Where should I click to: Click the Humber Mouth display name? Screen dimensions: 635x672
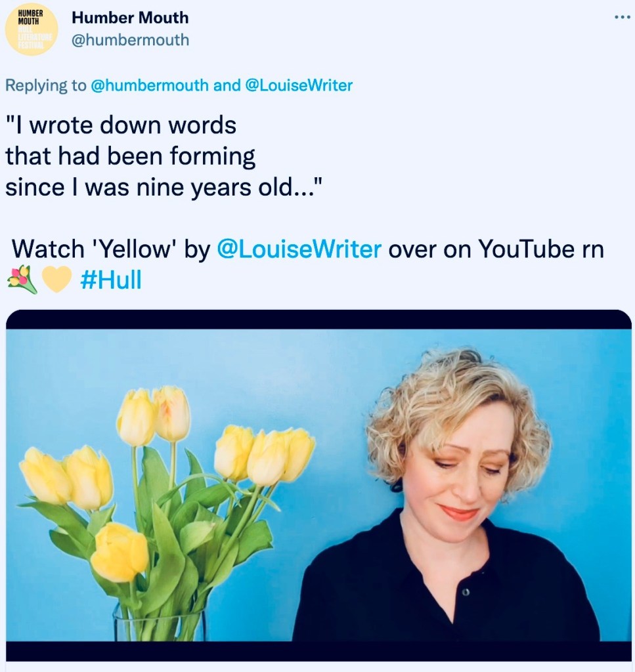click(x=130, y=18)
